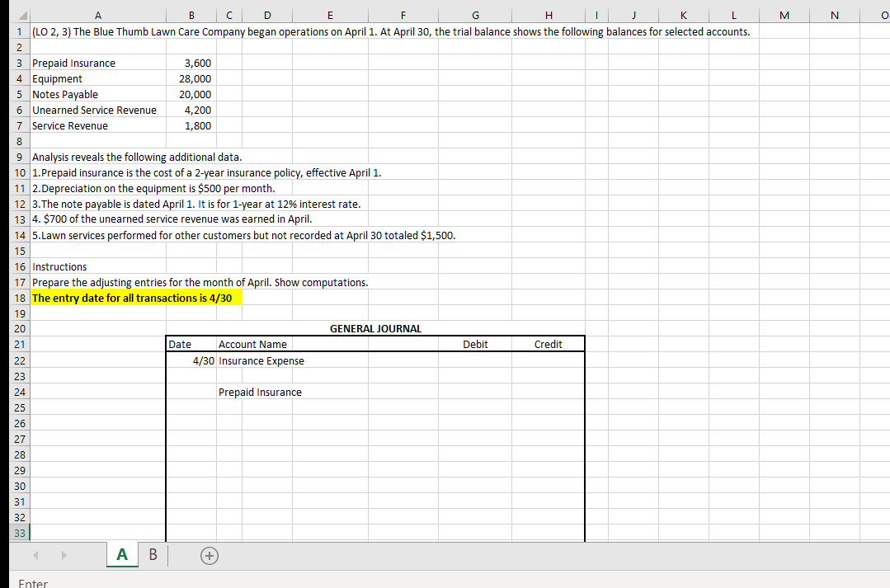Image resolution: width=890 pixels, height=588 pixels.
Task: Click the sheet navigation left arrow
Action: [x=35, y=555]
